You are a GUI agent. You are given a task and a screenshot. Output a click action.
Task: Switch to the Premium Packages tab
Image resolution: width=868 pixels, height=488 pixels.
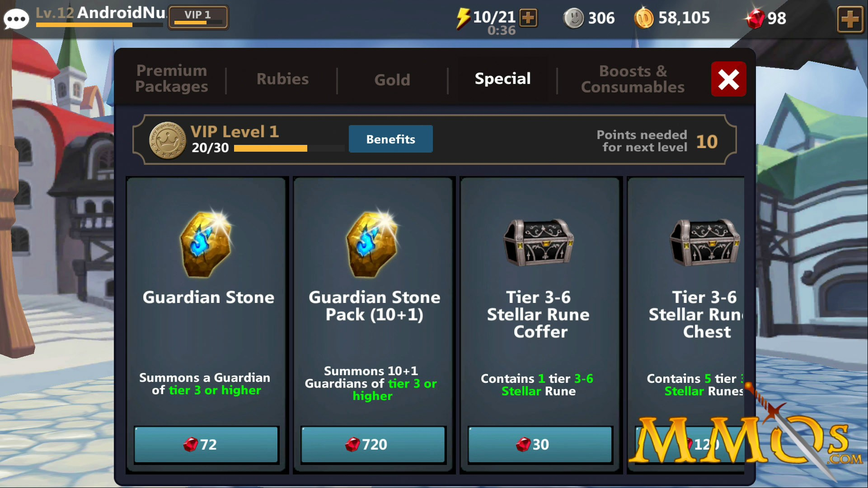point(172,79)
